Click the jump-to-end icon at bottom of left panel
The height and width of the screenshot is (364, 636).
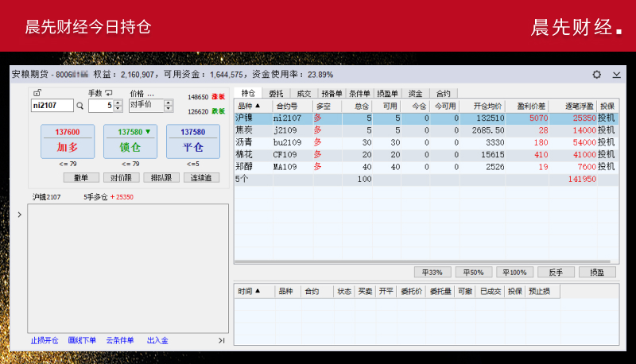222,341
